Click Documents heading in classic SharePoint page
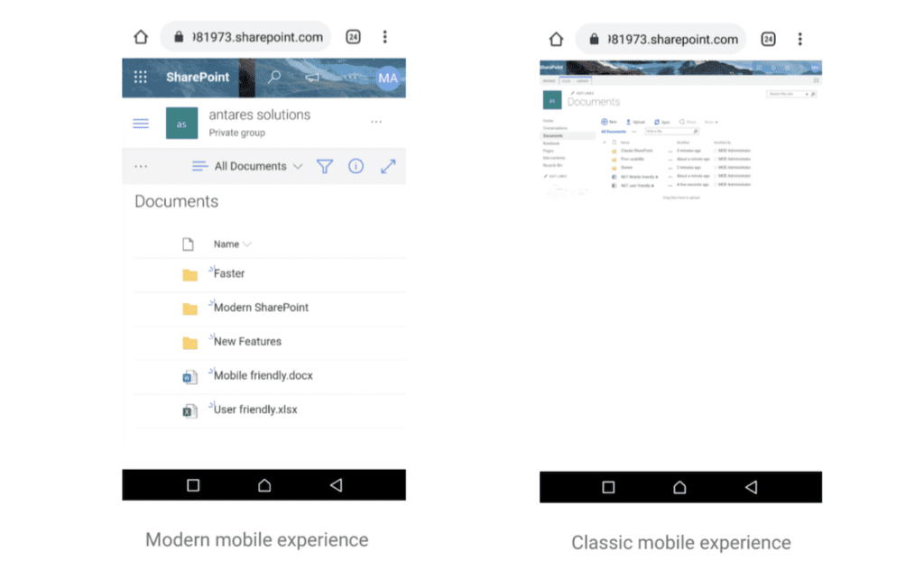The height and width of the screenshot is (579, 924). pos(594,102)
